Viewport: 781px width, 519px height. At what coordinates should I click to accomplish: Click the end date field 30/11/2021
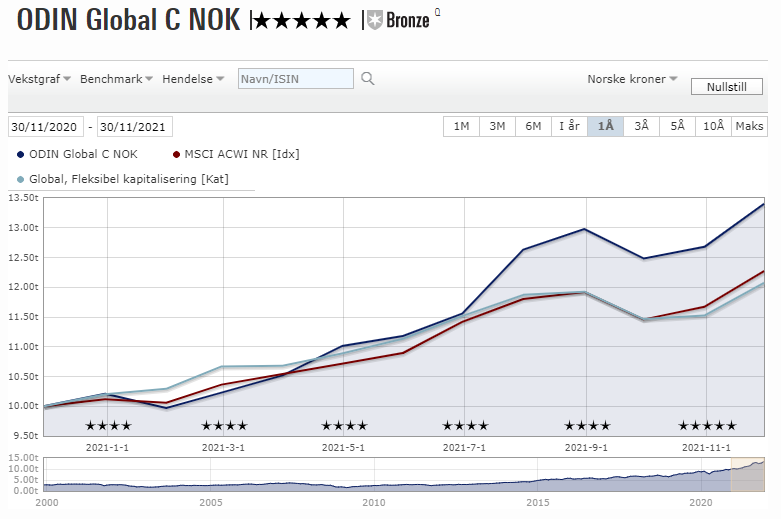(x=134, y=127)
